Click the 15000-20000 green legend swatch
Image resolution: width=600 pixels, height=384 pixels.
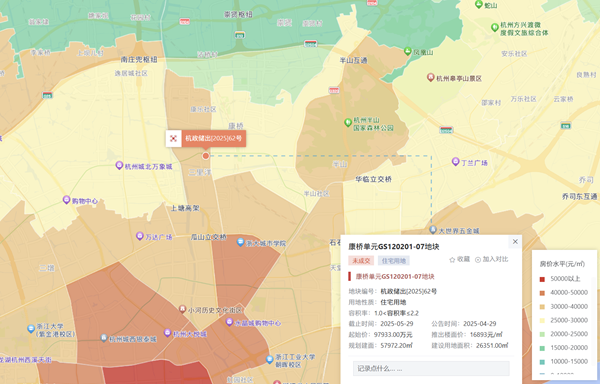coord(542,348)
